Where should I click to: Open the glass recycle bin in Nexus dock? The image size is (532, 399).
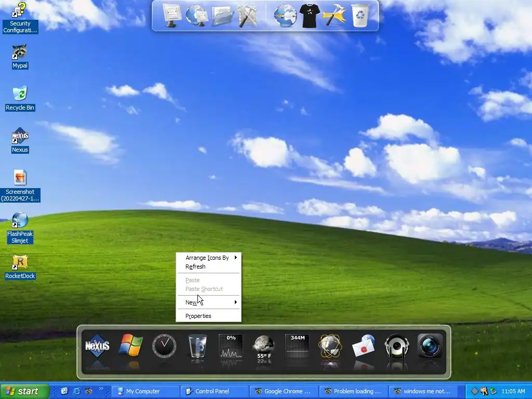click(197, 345)
